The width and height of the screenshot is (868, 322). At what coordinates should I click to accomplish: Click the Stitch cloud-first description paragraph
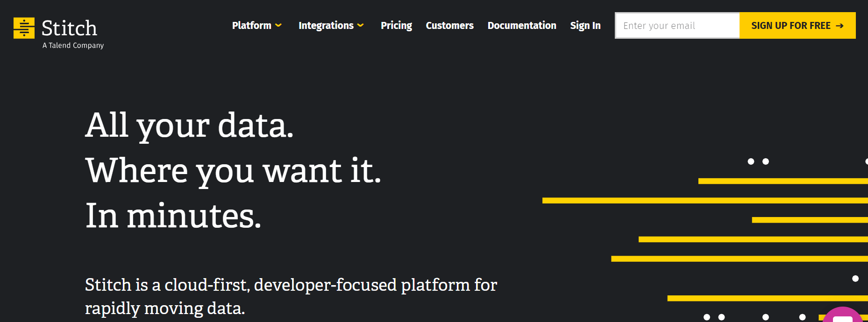click(291, 296)
